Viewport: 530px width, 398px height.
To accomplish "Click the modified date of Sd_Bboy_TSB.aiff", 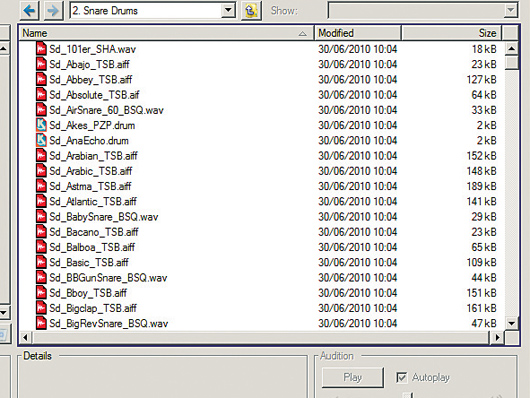I will (x=358, y=293).
